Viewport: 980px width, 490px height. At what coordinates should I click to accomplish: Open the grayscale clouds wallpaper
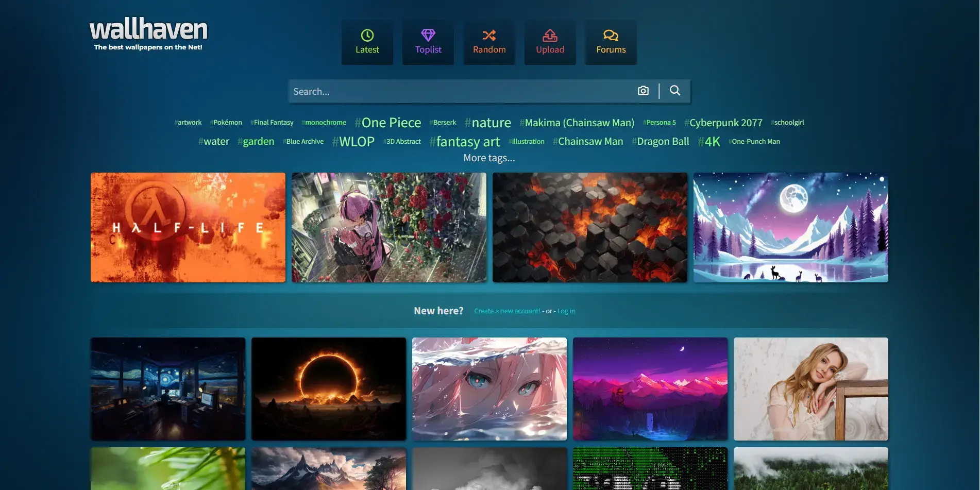pyautogui.click(x=489, y=468)
